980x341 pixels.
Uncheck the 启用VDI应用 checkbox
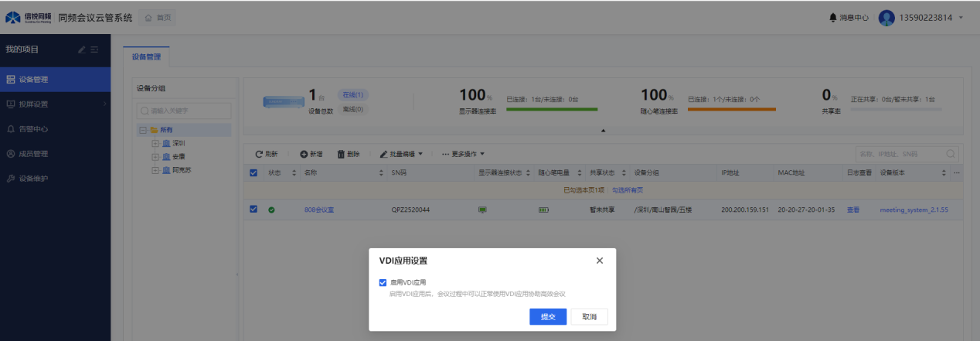(383, 282)
